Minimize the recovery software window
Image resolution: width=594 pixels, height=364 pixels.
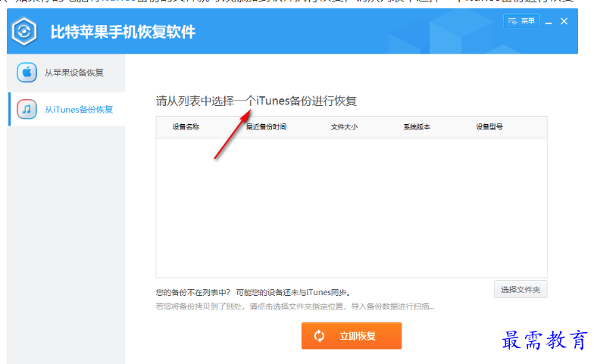click(549, 22)
